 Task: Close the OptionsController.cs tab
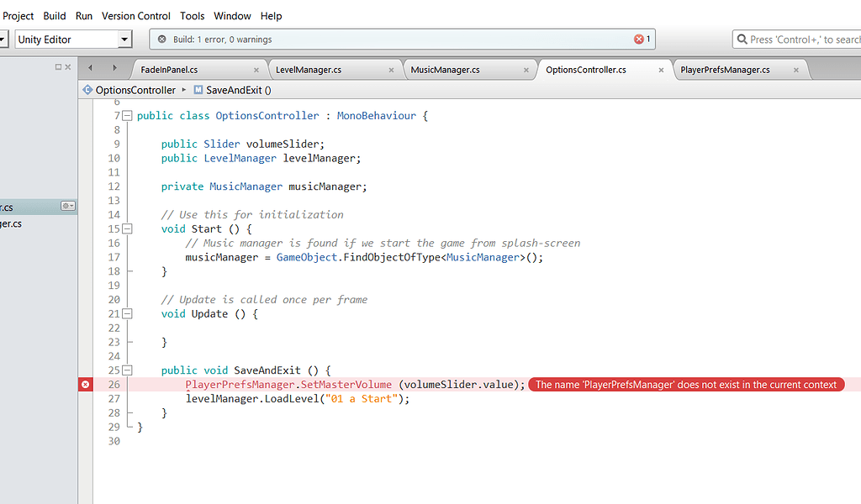click(661, 71)
